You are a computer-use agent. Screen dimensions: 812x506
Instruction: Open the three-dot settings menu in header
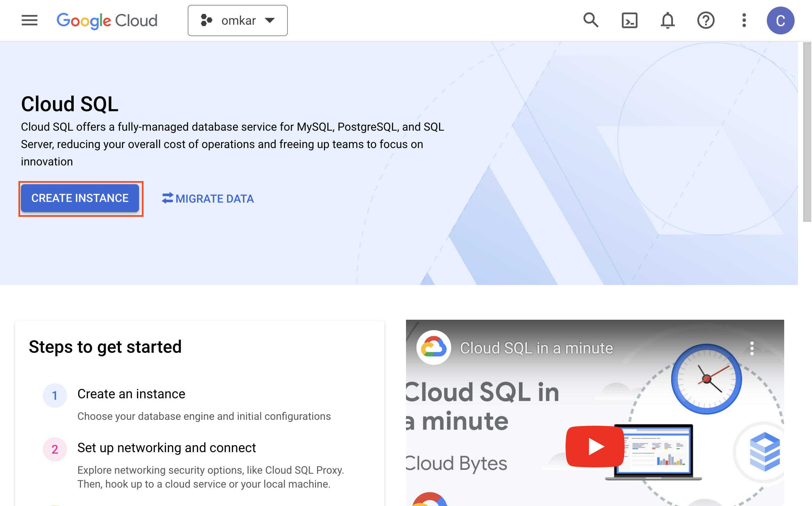click(744, 21)
